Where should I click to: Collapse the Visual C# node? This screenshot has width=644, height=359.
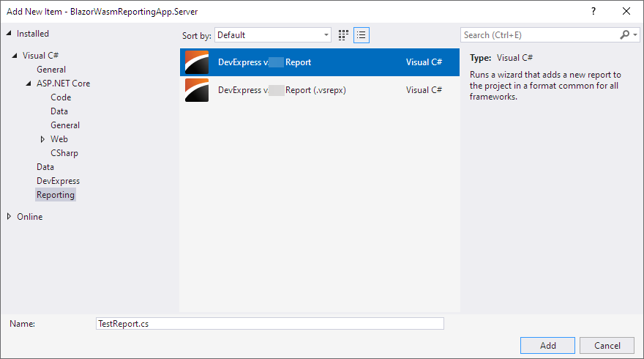coord(15,55)
